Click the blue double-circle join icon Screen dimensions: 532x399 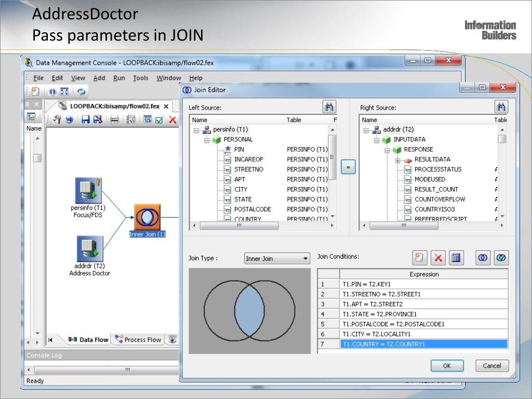[x=483, y=258]
